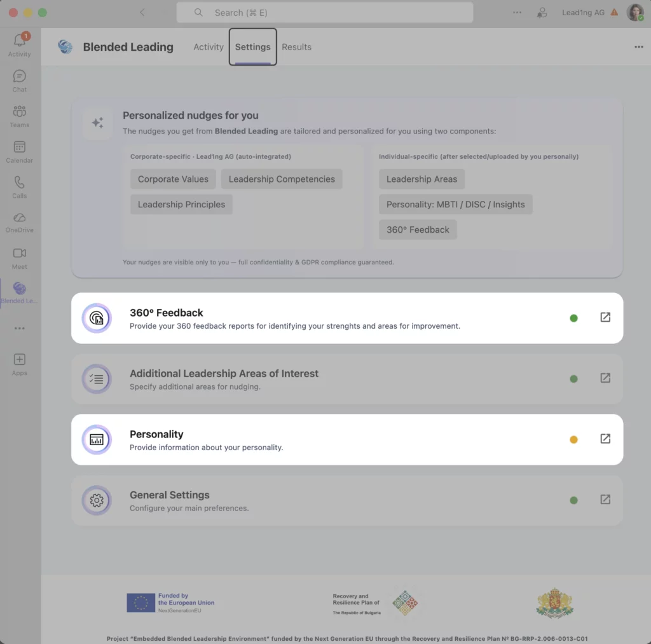Open title bar settings and more ellipsis
Image resolution: width=651 pixels, height=644 pixels.
(x=517, y=13)
